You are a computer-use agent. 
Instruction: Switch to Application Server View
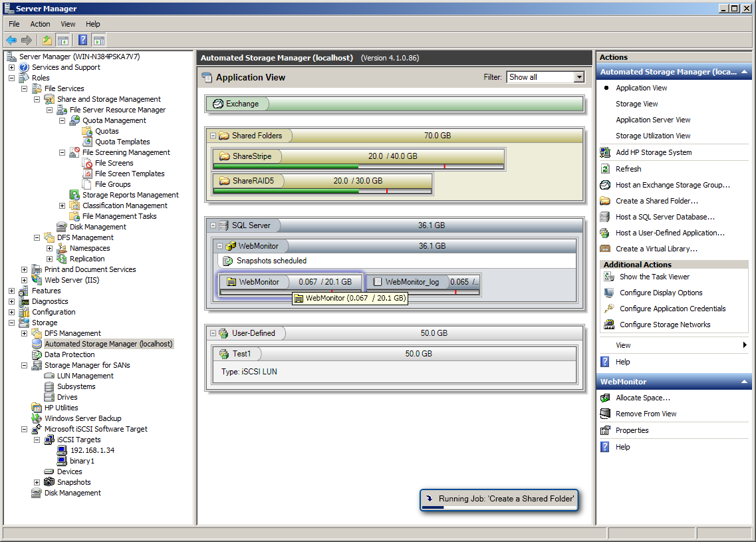point(653,120)
